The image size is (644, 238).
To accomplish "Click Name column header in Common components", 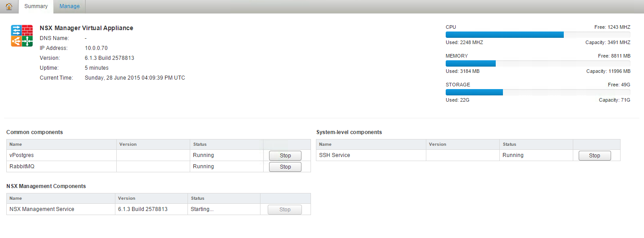I will pyautogui.click(x=16, y=144).
